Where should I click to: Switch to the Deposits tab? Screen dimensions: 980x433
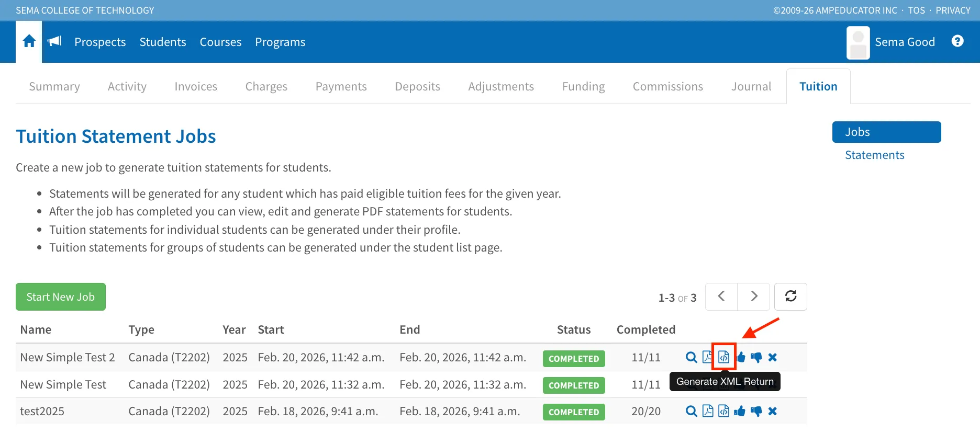point(418,86)
